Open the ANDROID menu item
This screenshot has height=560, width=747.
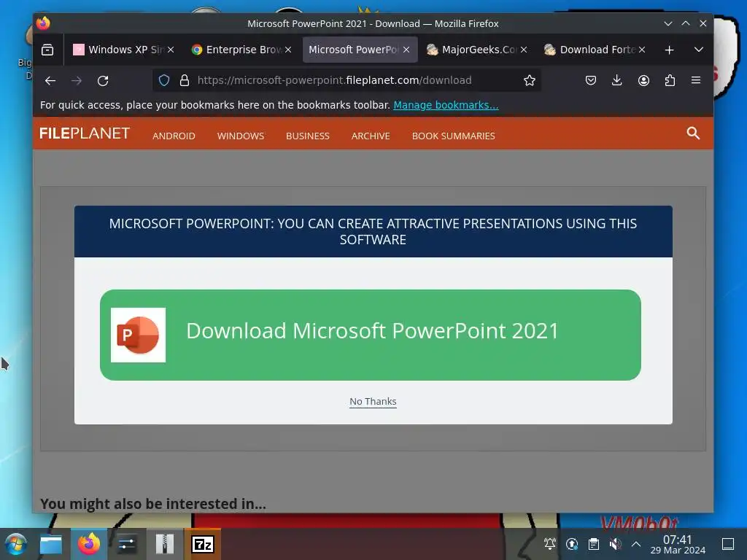(x=174, y=136)
